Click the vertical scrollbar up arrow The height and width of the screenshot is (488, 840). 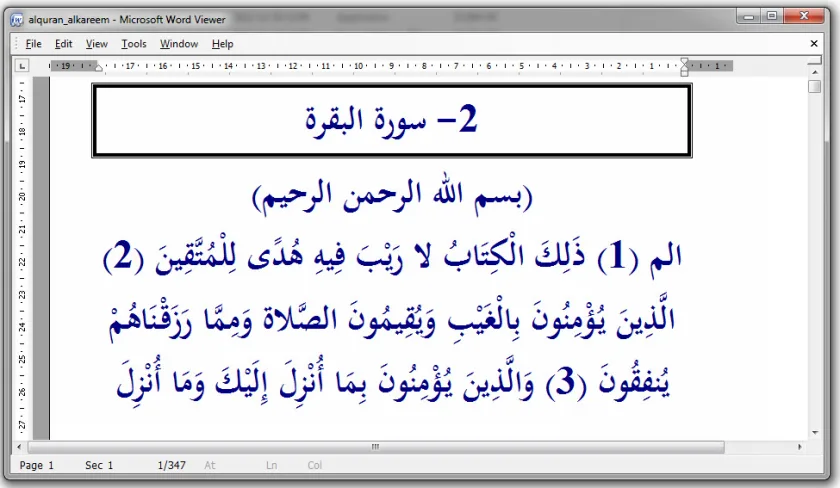pyautogui.click(x=815, y=72)
